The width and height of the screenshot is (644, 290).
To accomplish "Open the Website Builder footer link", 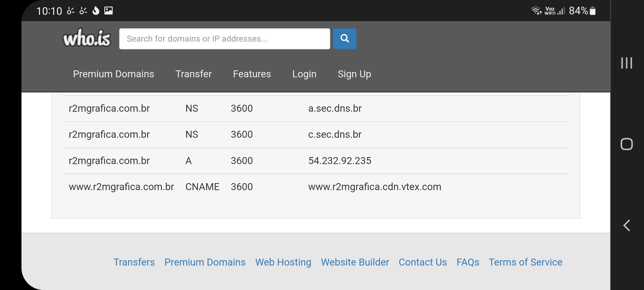I will (x=355, y=262).
